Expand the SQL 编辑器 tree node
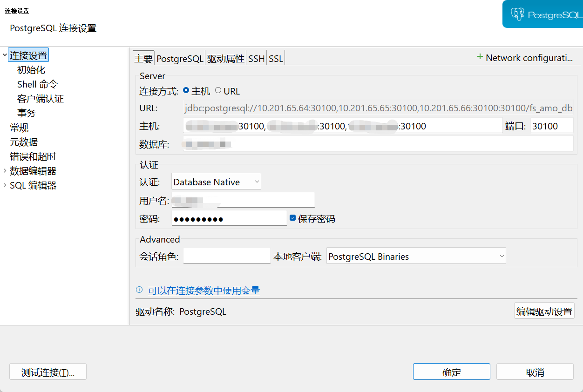 coord(5,185)
